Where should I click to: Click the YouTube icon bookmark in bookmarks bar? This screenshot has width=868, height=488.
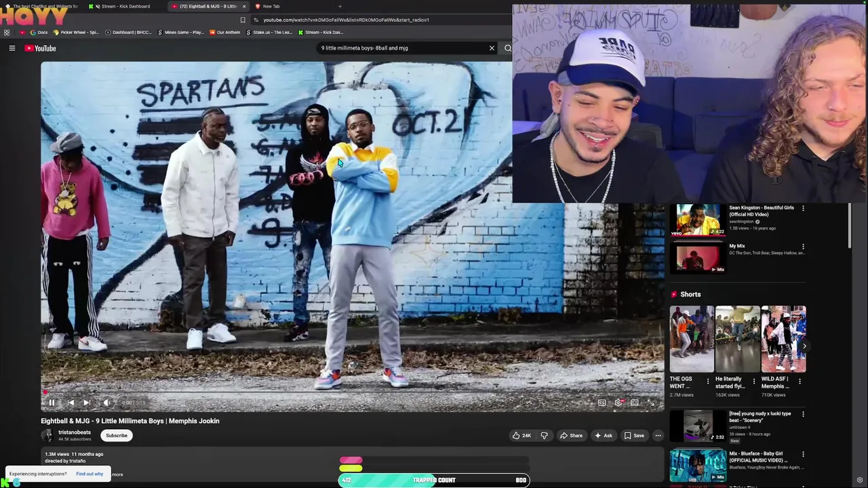(22, 33)
